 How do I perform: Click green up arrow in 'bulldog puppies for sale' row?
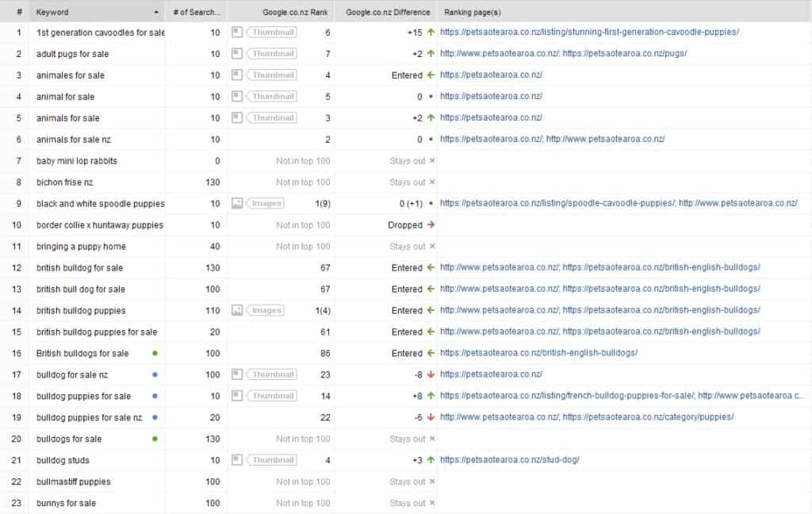[x=431, y=396]
